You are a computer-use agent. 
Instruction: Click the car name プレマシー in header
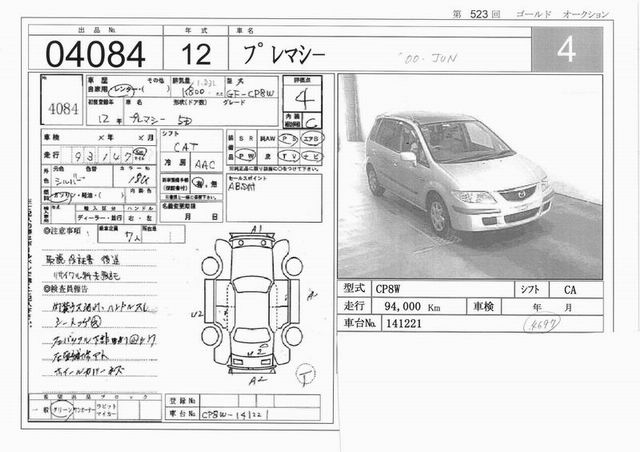(284, 55)
